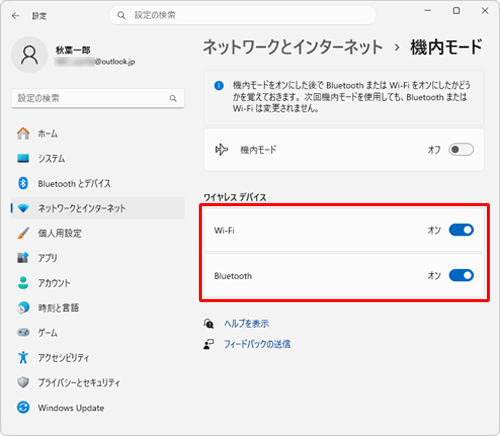This screenshot has height=436, width=500.
Task: Turn on the 機内モード toggle
Action: [461, 150]
